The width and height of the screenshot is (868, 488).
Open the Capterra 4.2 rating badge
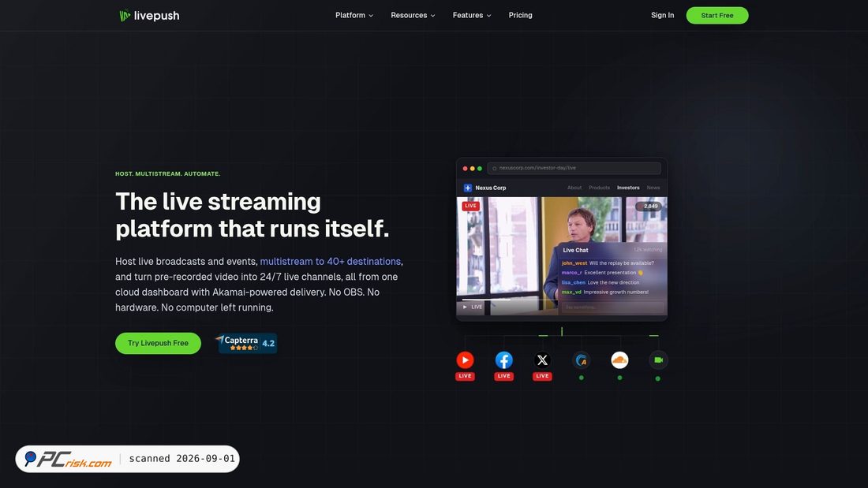pos(245,343)
